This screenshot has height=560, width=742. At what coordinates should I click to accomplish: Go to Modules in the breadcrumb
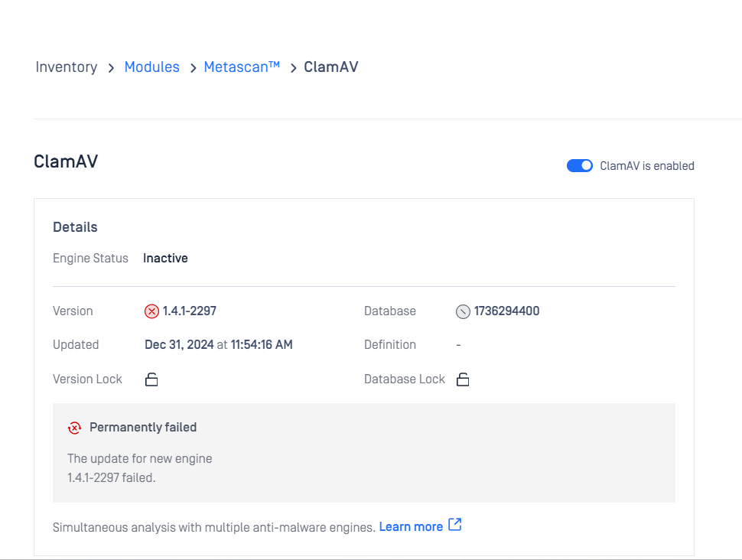152,67
